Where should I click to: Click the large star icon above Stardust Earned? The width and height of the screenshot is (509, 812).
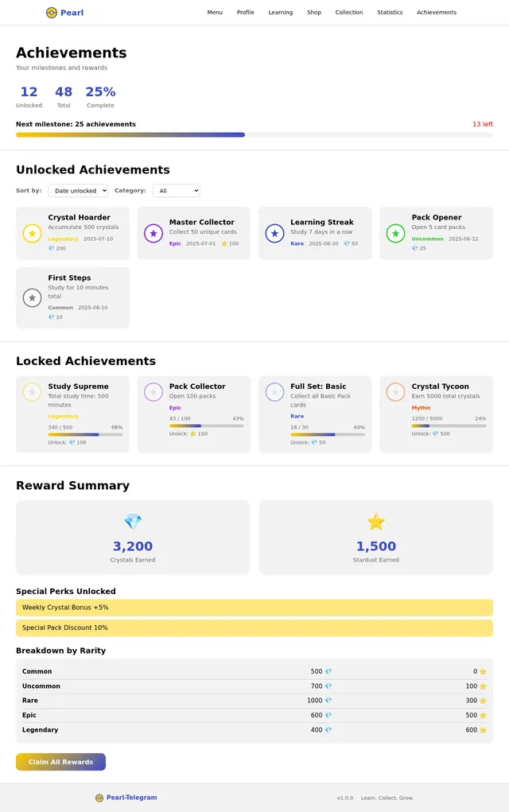click(x=376, y=522)
